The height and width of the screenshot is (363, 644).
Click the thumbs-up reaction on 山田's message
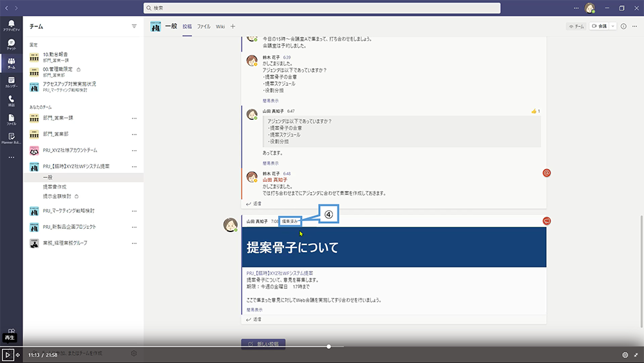536,111
